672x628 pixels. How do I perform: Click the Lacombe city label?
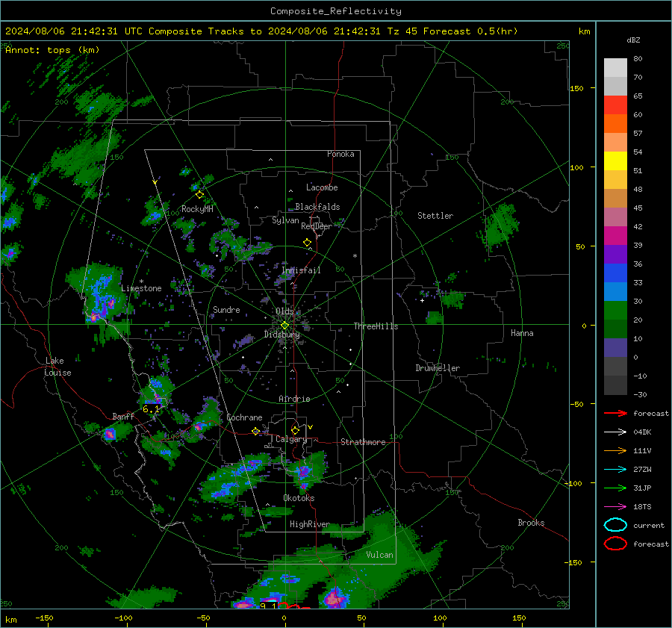(322, 187)
